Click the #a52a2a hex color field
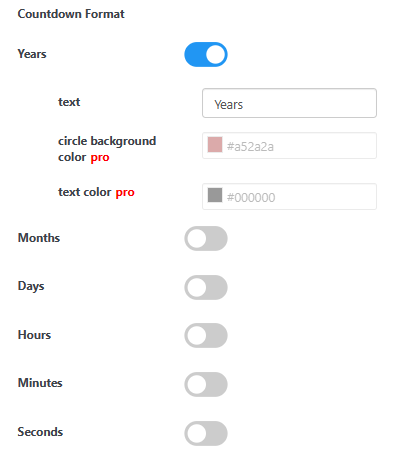397x454 pixels. click(x=289, y=146)
